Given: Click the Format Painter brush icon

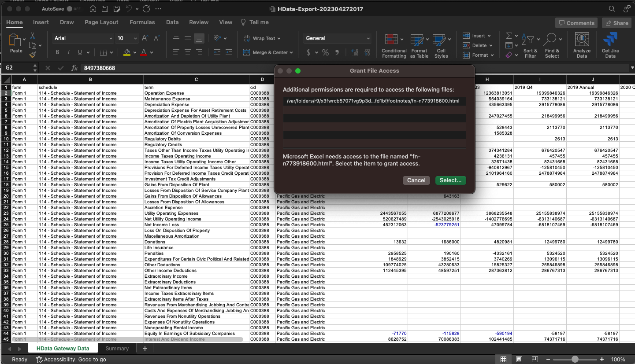Looking at the screenshot, I should pyautogui.click(x=33, y=55).
